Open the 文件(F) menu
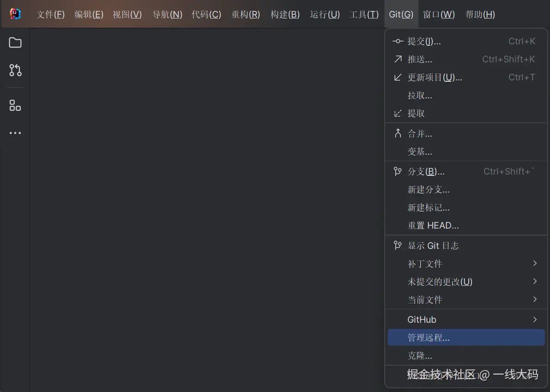The width and height of the screenshot is (550, 392). [x=50, y=14]
